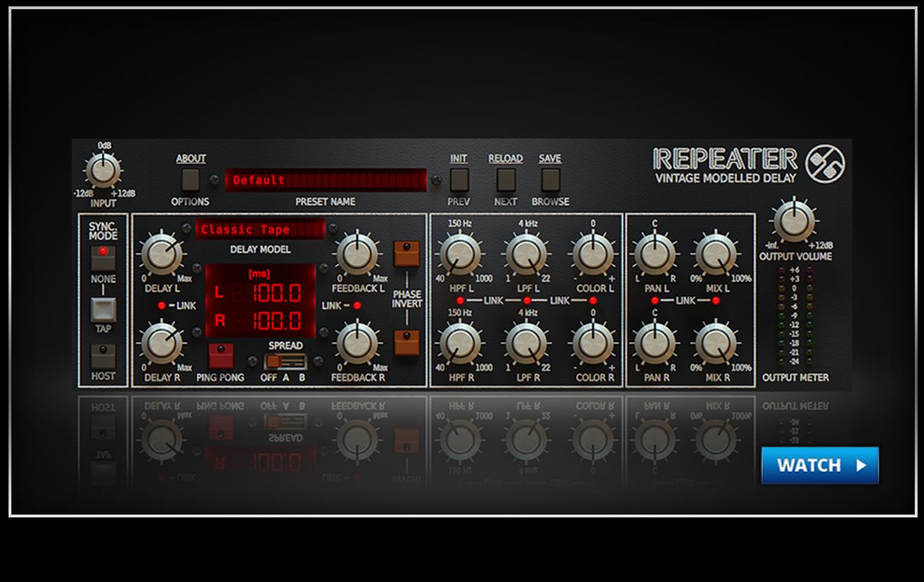Click the lower Phase Invert button
The width and height of the screenshot is (924, 582).
click(406, 343)
